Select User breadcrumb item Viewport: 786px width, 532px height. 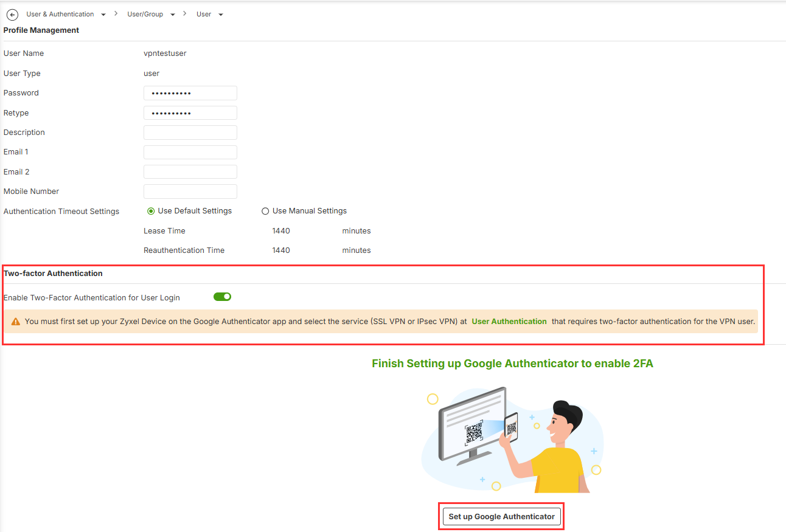tap(204, 14)
